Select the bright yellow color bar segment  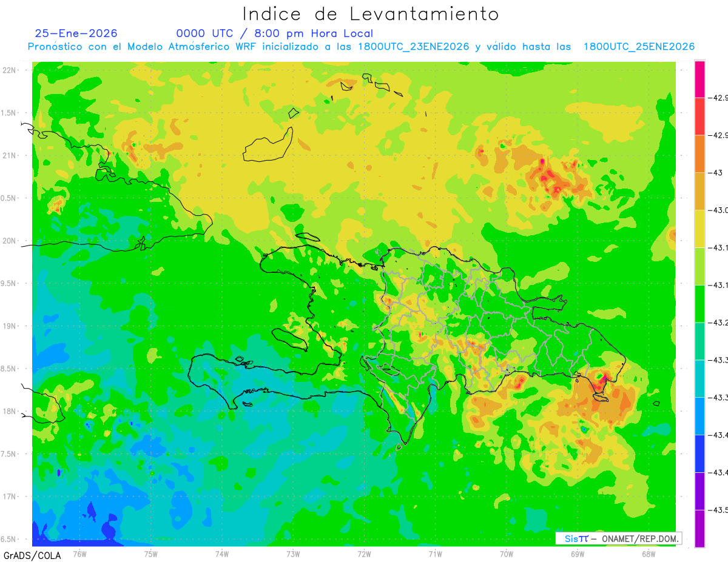(699, 229)
